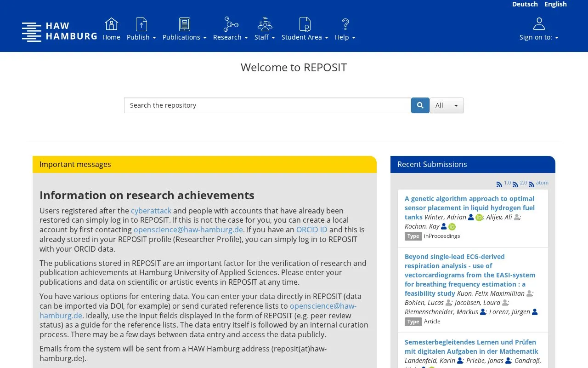
Task: Open the All search scope dropdown
Action: (447, 105)
